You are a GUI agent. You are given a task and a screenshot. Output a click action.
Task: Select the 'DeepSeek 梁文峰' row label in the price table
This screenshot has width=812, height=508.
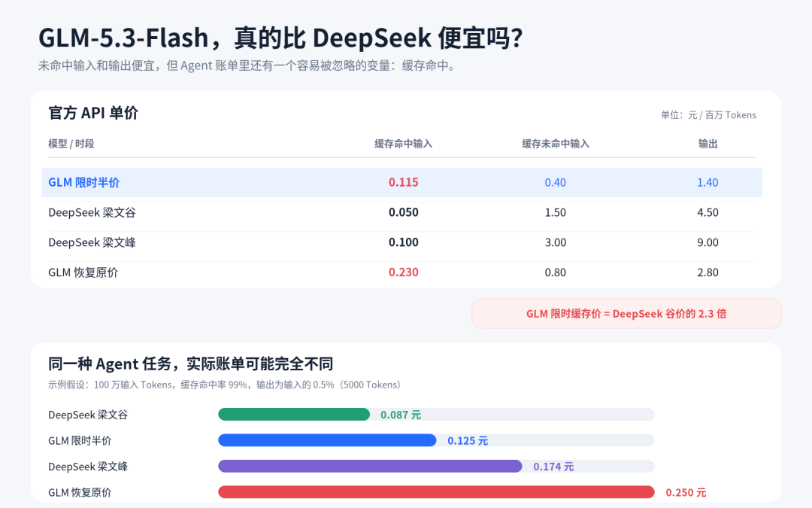92,242
